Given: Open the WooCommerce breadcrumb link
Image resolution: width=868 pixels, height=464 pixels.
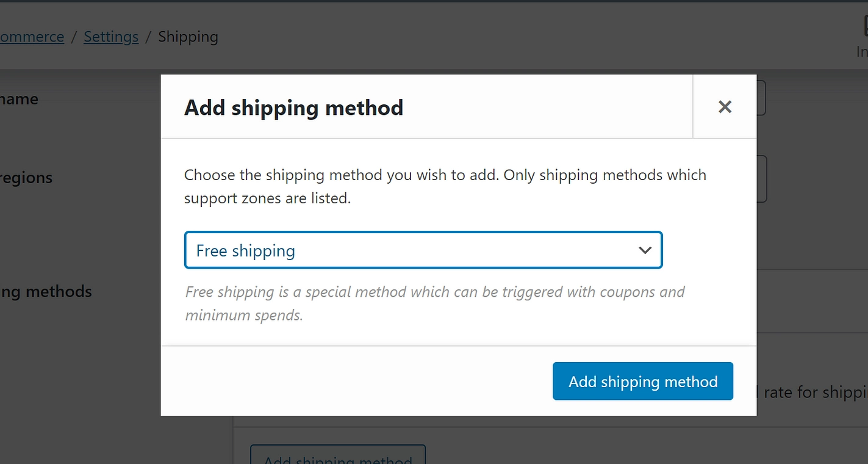Looking at the screenshot, I should click(32, 37).
